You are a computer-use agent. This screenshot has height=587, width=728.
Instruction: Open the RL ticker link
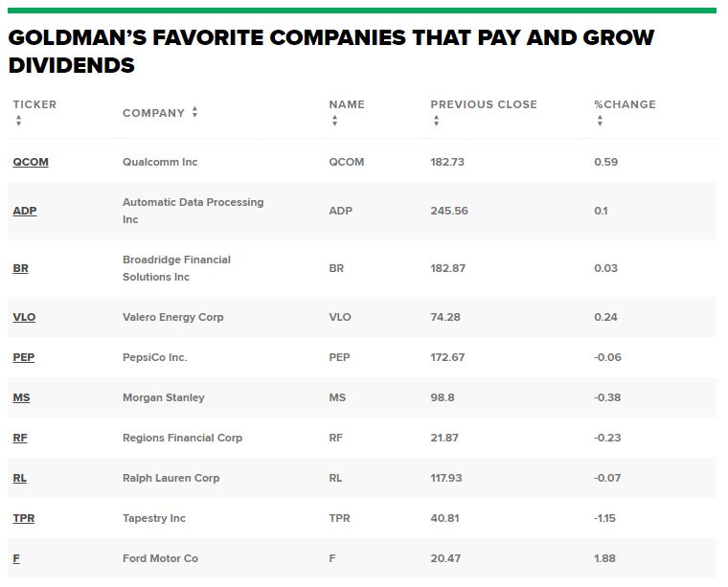click(20, 478)
